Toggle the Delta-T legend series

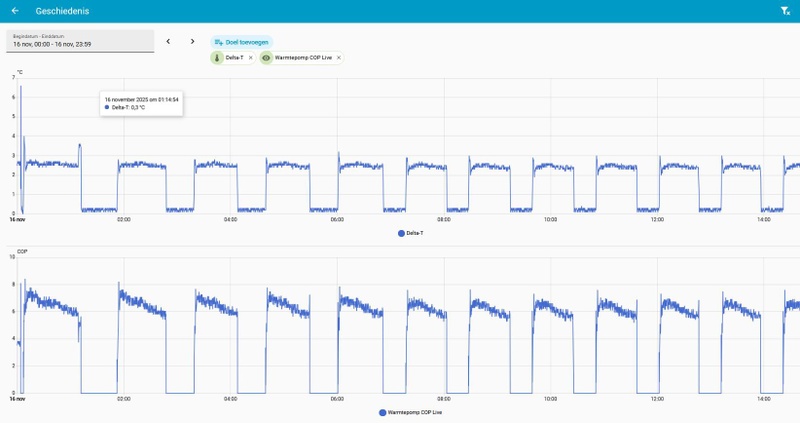point(411,233)
